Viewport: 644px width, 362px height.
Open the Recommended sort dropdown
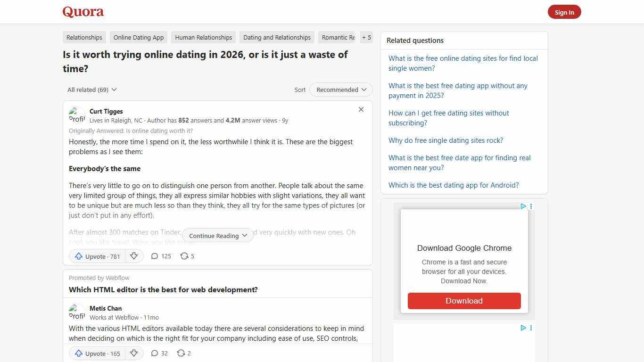pyautogui.click(x=340, y=90)
